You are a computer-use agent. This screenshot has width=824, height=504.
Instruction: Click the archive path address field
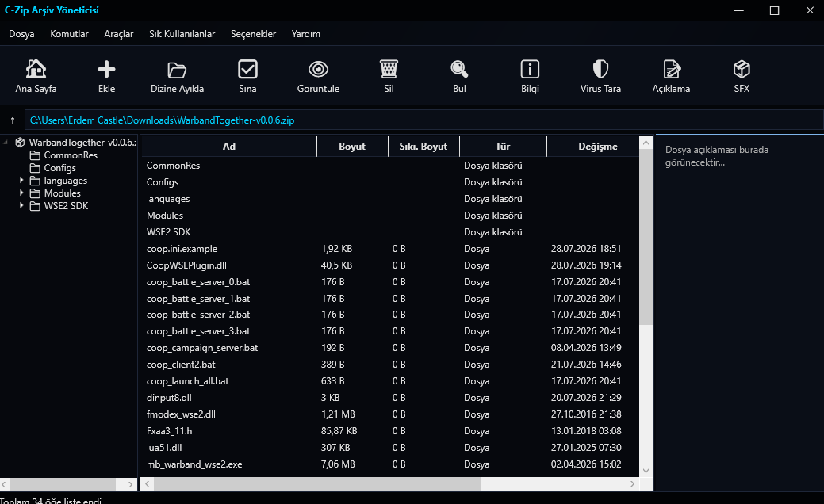tap(423, 120)
